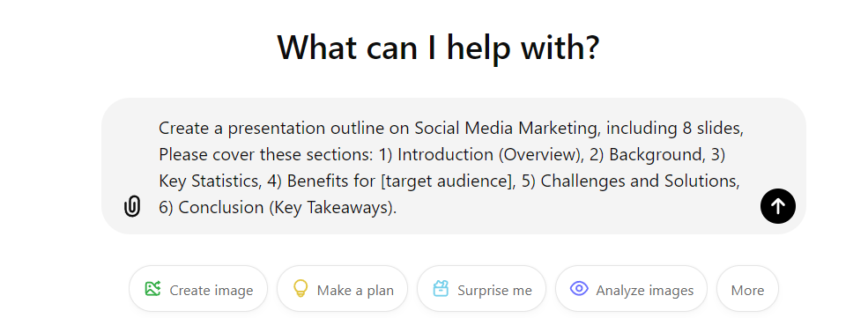Pick the Surprise me suggestion label
868x318 pixels.
tap(494, 291)
